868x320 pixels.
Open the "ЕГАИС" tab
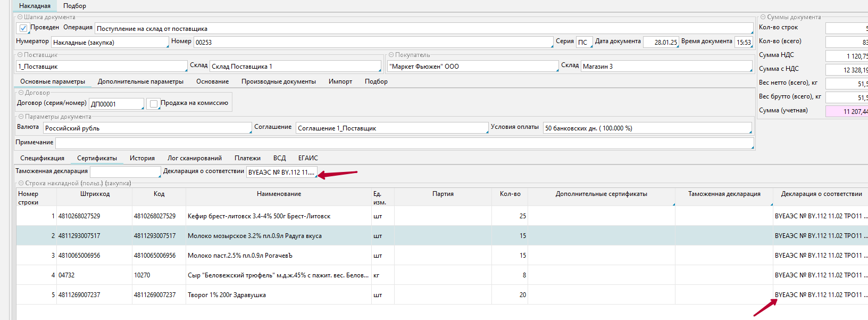(x=308, y=158)
